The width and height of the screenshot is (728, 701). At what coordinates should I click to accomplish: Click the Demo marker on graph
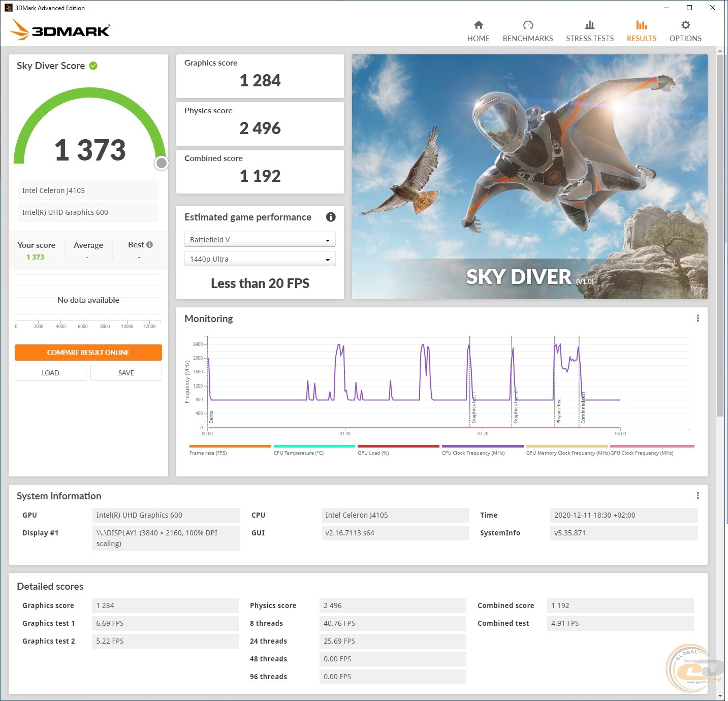tap(211, 417)
